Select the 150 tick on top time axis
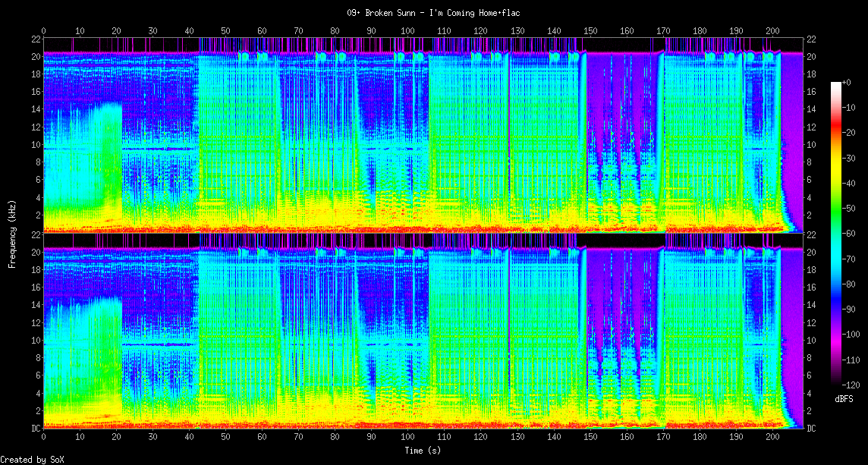The image size is (868, 465). coord(590,31)
